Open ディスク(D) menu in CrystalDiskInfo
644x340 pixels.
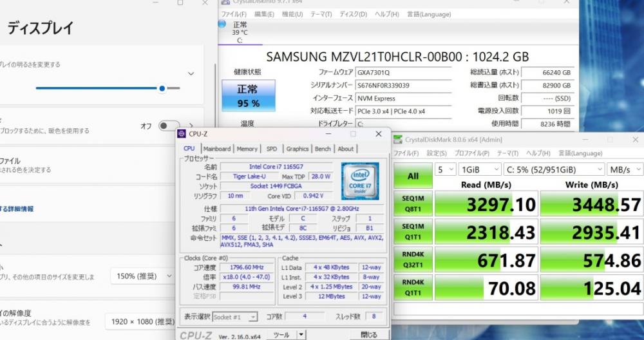pyautogui.click(x=353, y=14)
